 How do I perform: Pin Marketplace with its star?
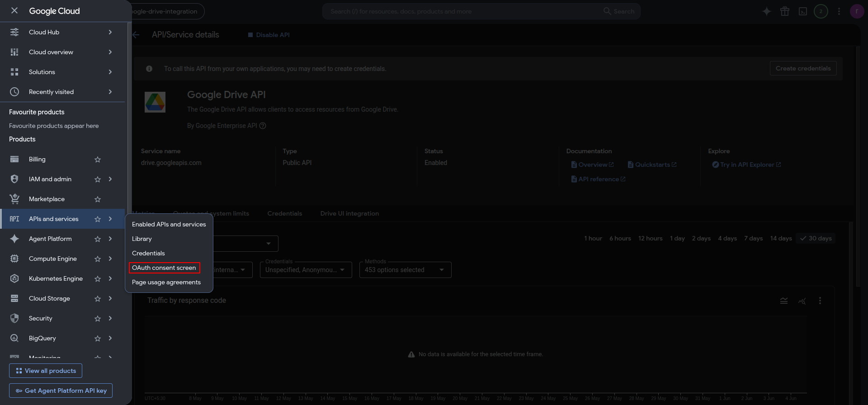coord(98,199)
